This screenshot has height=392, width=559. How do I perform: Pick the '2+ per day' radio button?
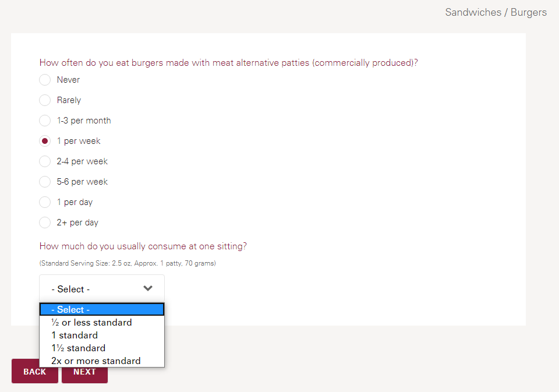[45, 223]
